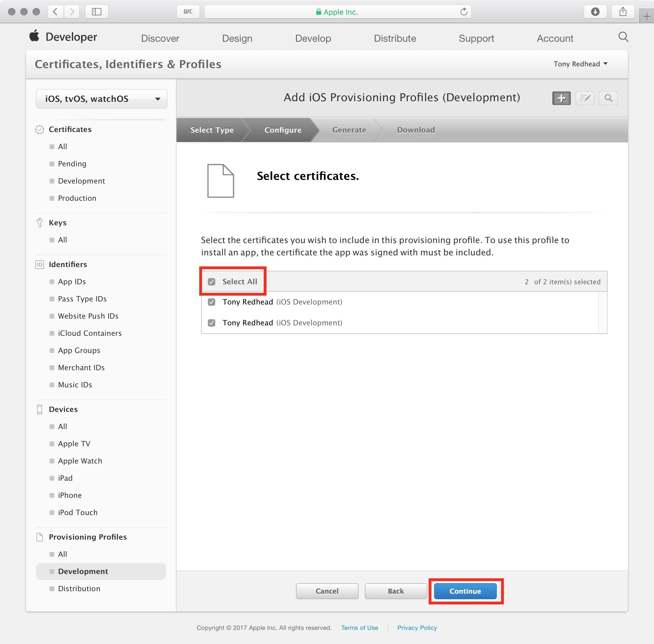Open App Groups

pos(79,351)
